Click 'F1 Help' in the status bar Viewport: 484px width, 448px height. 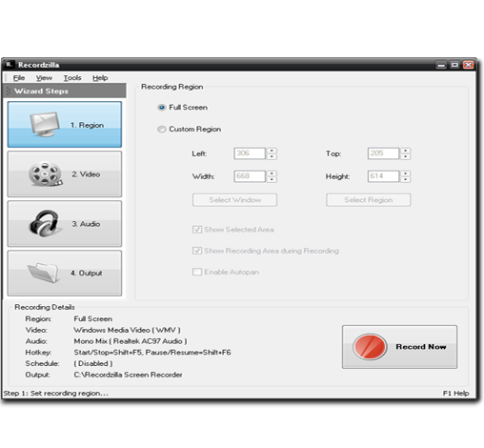click(455, 394)
